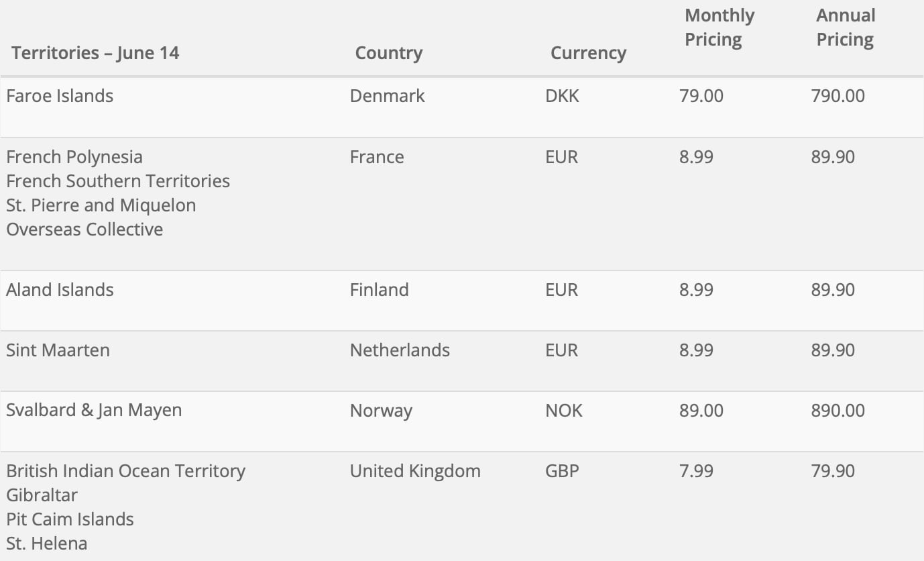Click the 790.00 annual price

click(838, 96)
